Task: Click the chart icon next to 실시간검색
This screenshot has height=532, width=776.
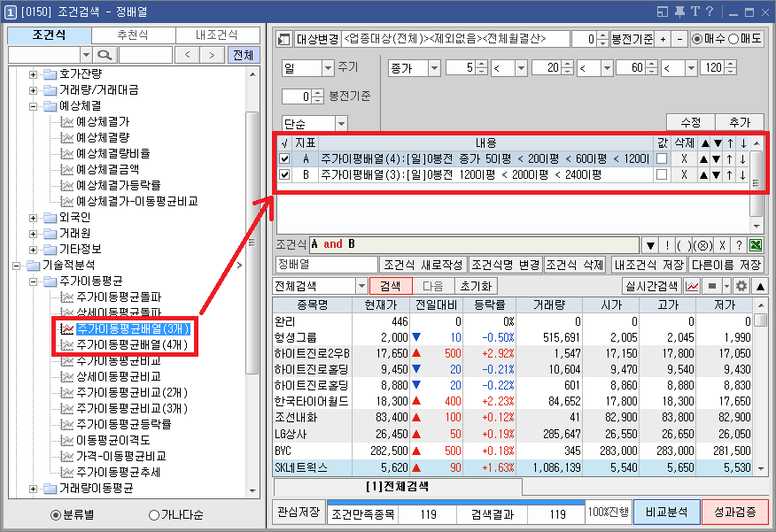Action: point(692,285)
